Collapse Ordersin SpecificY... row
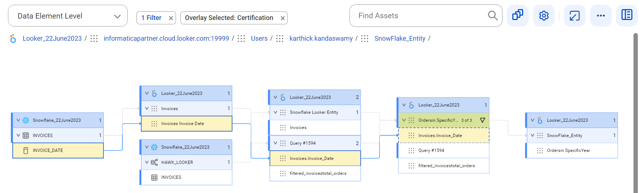This screenshot has width=644, height=193. 404,120
